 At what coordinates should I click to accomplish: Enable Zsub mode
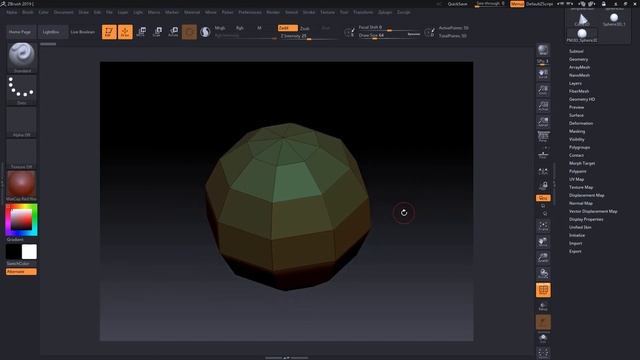305,28
